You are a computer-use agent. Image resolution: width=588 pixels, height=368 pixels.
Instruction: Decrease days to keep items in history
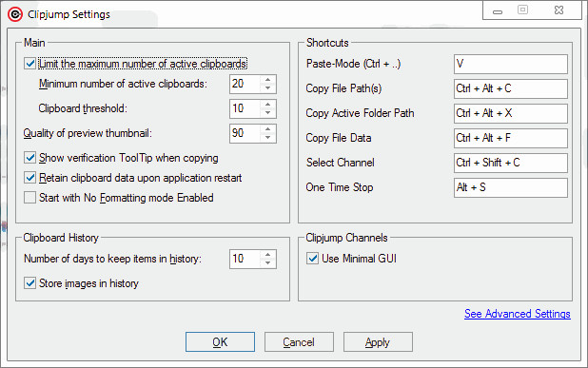click(x=267, y=263)
